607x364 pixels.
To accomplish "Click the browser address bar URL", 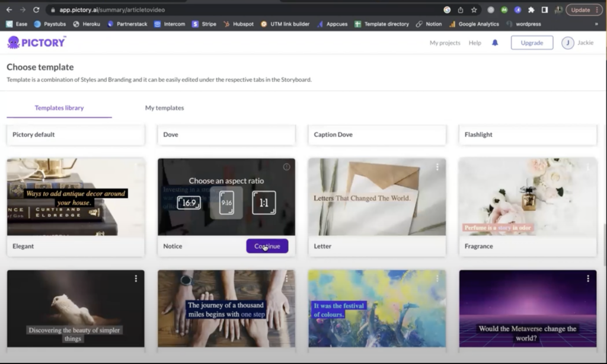I will pos(112,10).
